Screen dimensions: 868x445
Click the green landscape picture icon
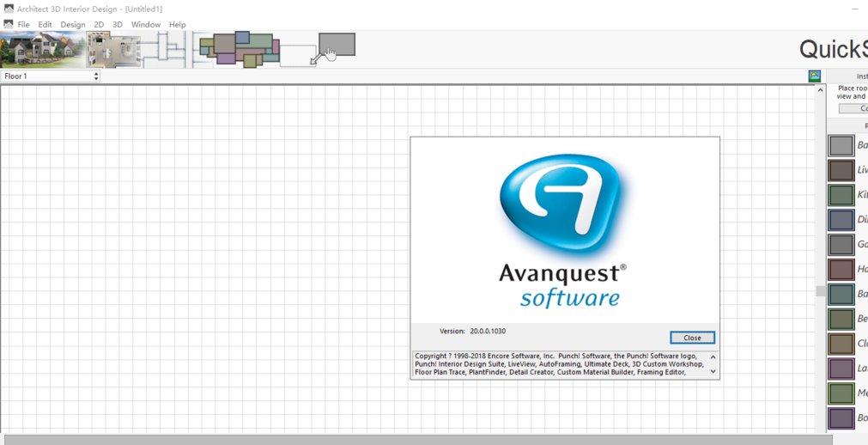click(x=814, y=76)
